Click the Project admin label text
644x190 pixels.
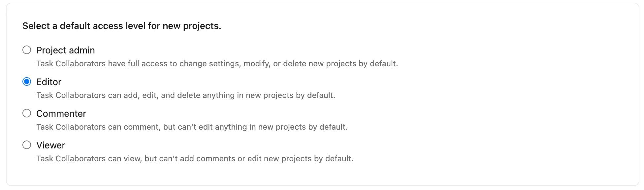tap(65, 50)
